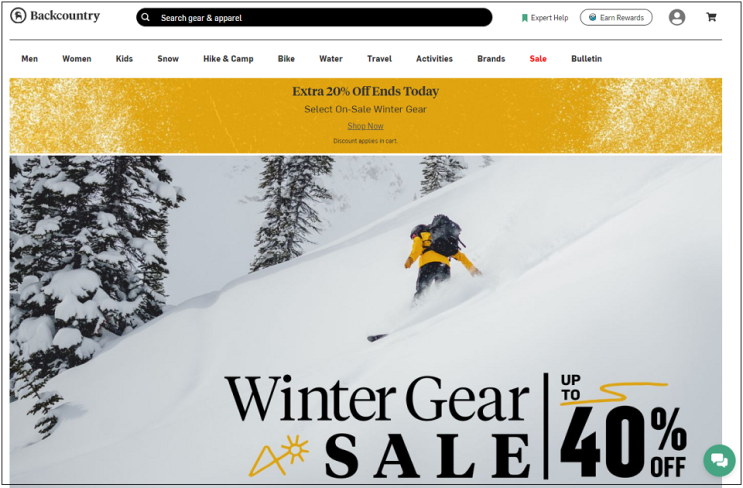Select the red Sale menu link
The image size is (743, 488).
coord(538,59)
